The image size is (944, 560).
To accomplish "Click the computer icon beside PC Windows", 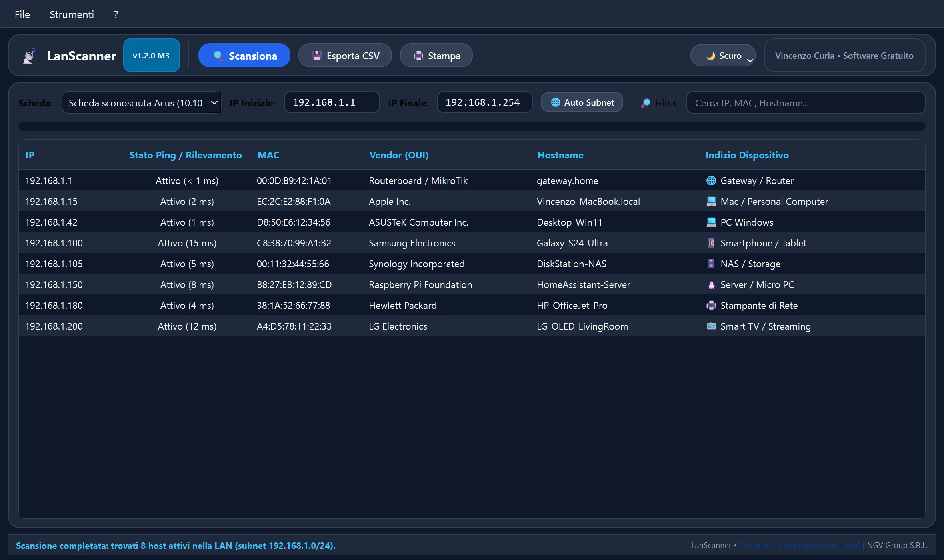I will 711,222.
